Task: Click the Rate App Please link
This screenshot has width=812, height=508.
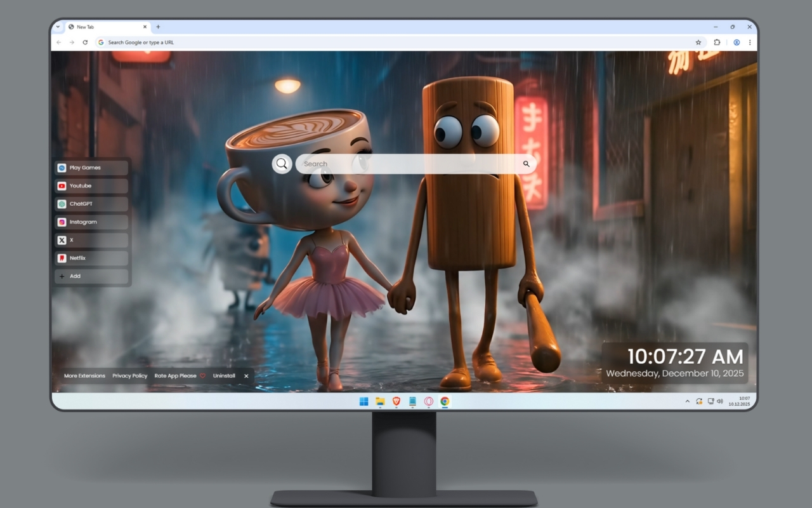Action: (x=180, y=376)
